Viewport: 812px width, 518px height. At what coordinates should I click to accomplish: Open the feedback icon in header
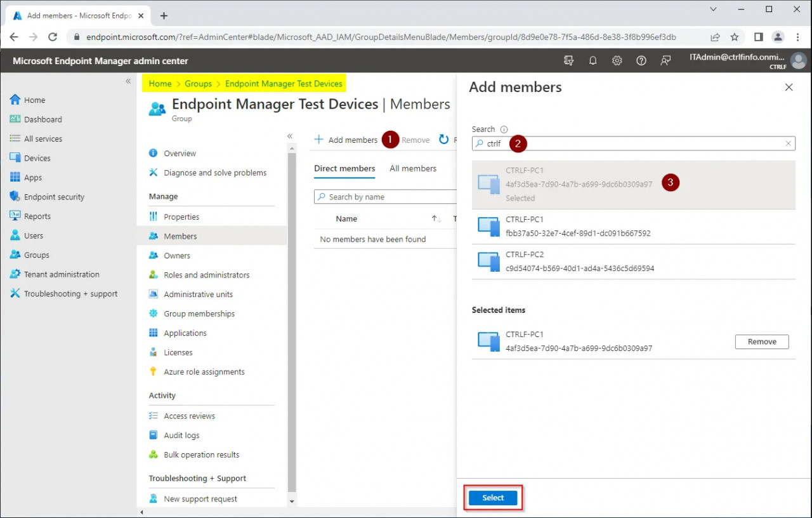[665, 61]
